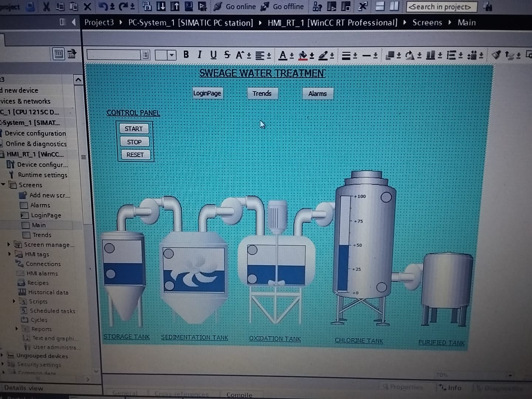Image resolution: width=532 pixels, height=399 pixels.
Task: Click the Historical data icon in tree
Action: [x=22, y=292]
